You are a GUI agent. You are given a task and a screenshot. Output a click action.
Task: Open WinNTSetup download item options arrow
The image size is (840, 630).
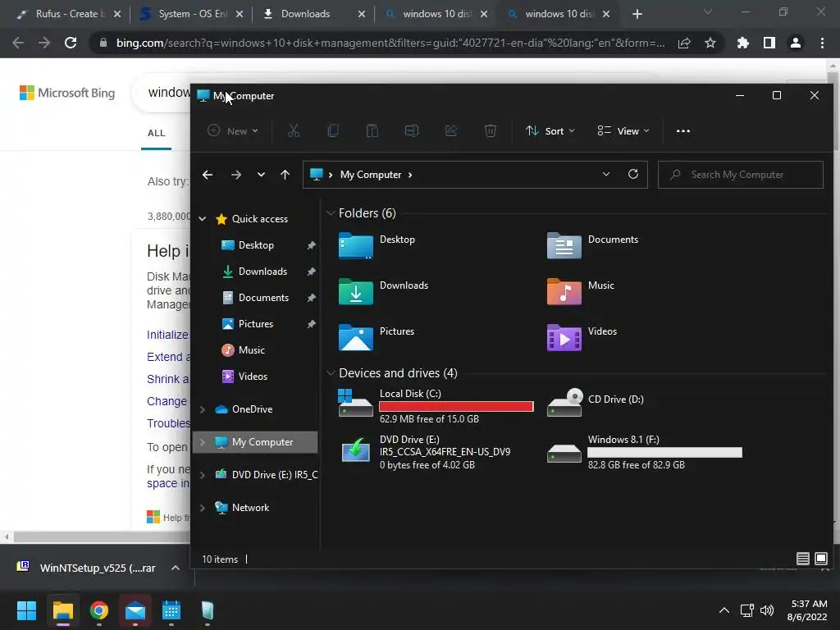176,568
